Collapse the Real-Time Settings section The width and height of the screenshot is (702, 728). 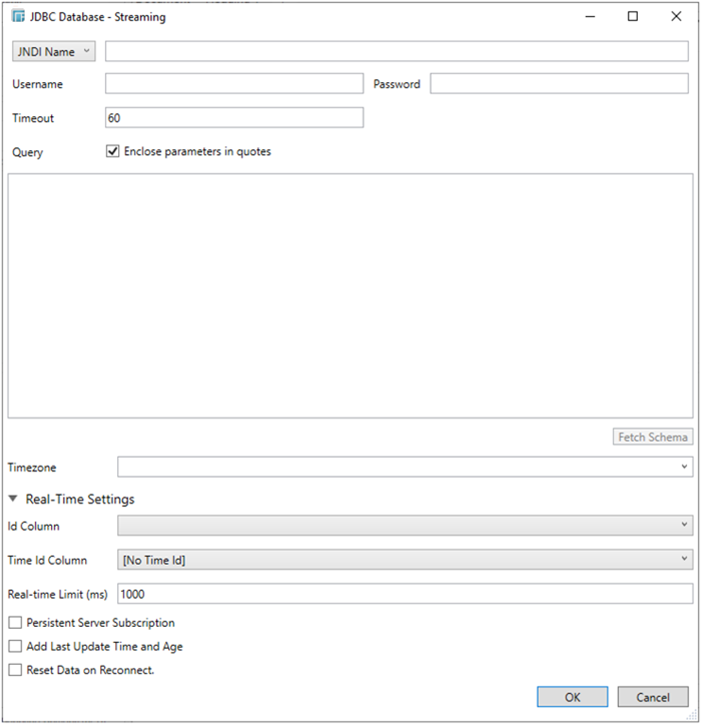15,499
